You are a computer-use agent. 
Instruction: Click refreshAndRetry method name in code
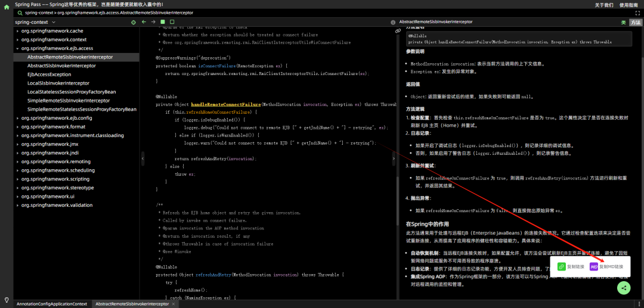pyautogui.click(x=213, y=275)
